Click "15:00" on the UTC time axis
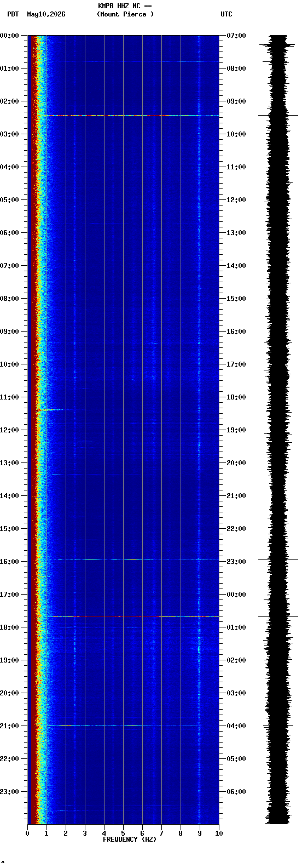Image resolution: width=302 pixels, height=868 pixels. coord(236,299)
